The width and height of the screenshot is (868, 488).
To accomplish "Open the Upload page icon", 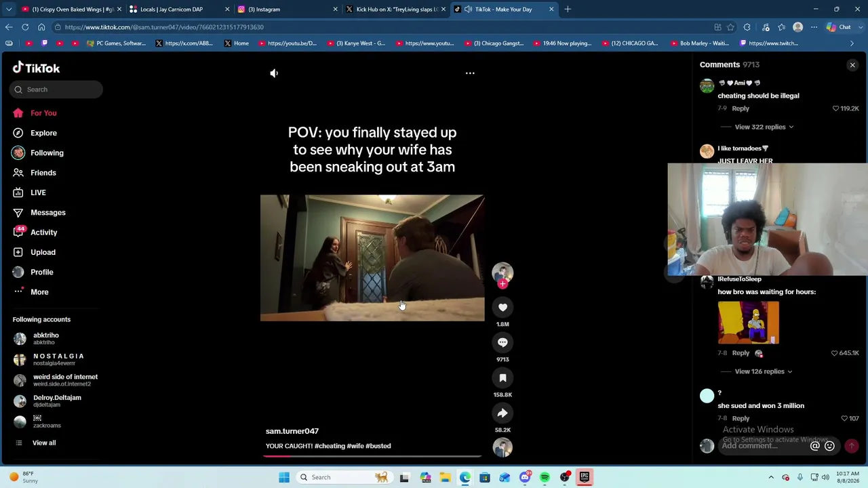I will 18,252.
